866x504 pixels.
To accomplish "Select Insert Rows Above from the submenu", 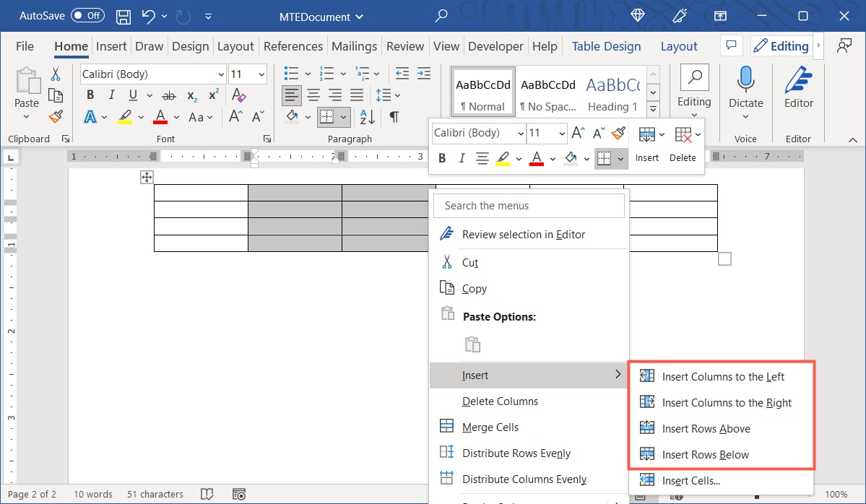I will [706, 428].
